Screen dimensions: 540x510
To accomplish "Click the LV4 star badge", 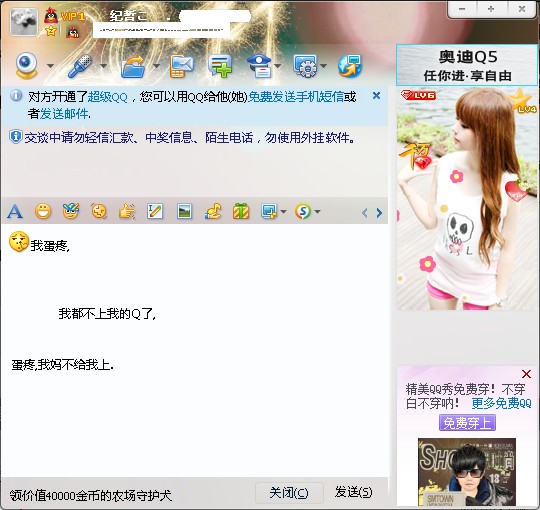I will (x=524, y=102).
